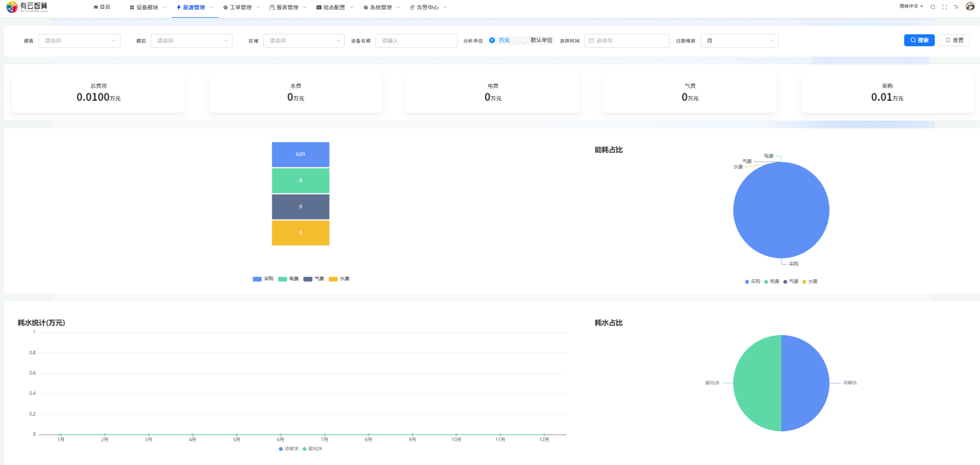Select the 万元 radio button

pyautogui.click(x=492, y=41)
